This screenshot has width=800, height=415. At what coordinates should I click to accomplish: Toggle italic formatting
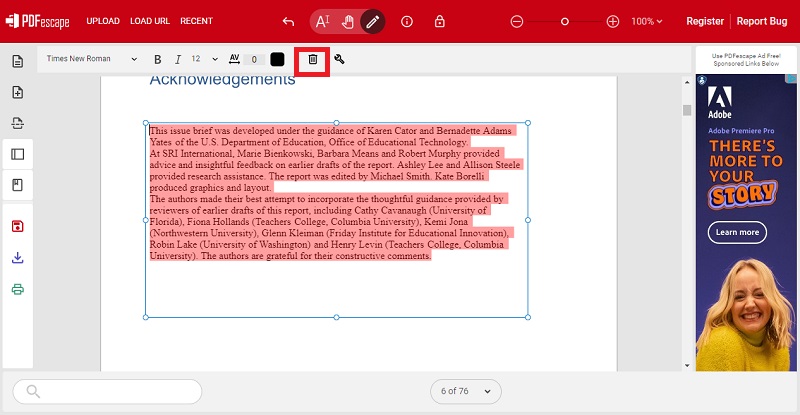(178, 59)
